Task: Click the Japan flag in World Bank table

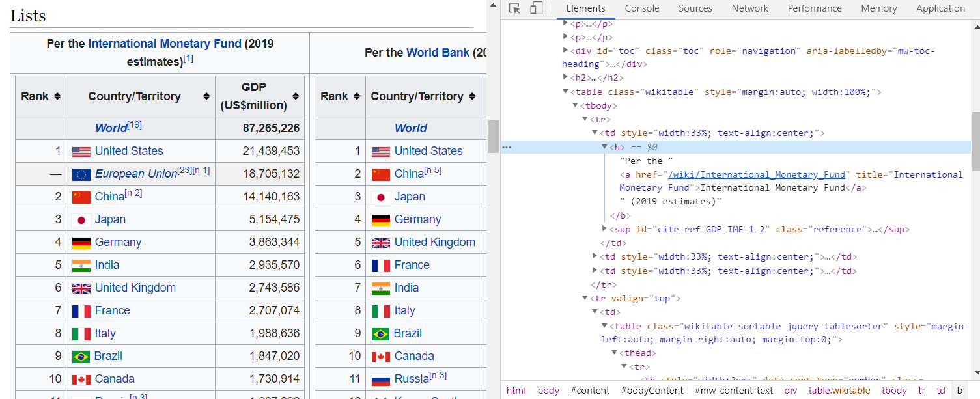Action: [x=381, y=197]
